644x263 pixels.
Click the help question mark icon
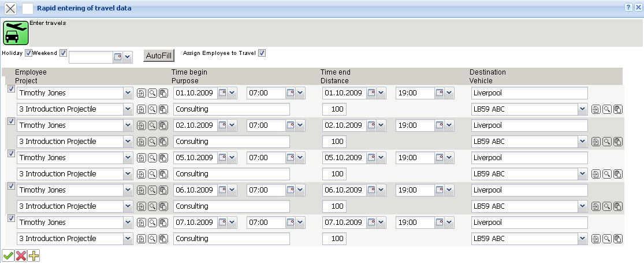tap(627, 8)
